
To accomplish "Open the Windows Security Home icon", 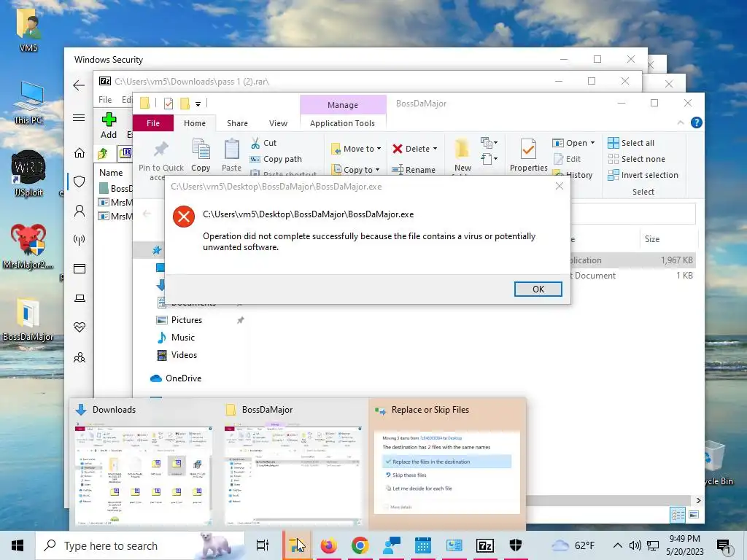I will coord(79,153).
